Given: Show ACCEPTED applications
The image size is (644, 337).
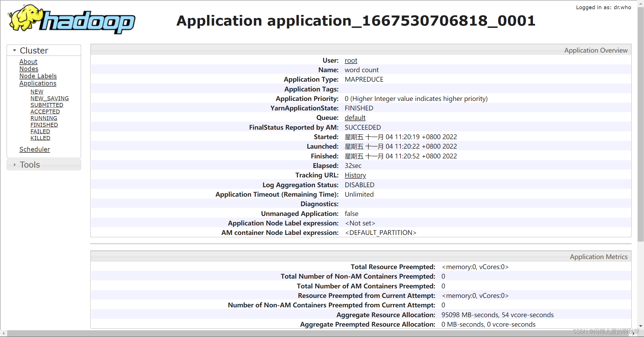Looking at the screenshot, I should (45, 112).
